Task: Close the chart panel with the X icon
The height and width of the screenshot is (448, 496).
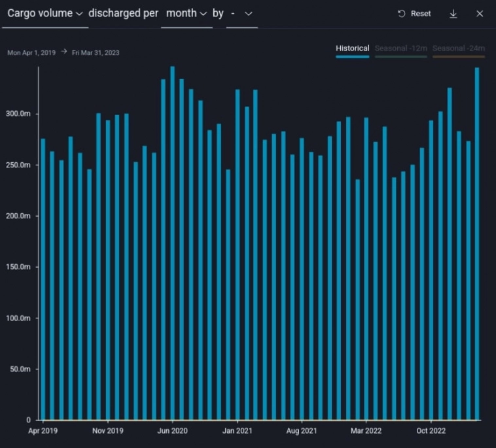Action: [x=480, y=14]
